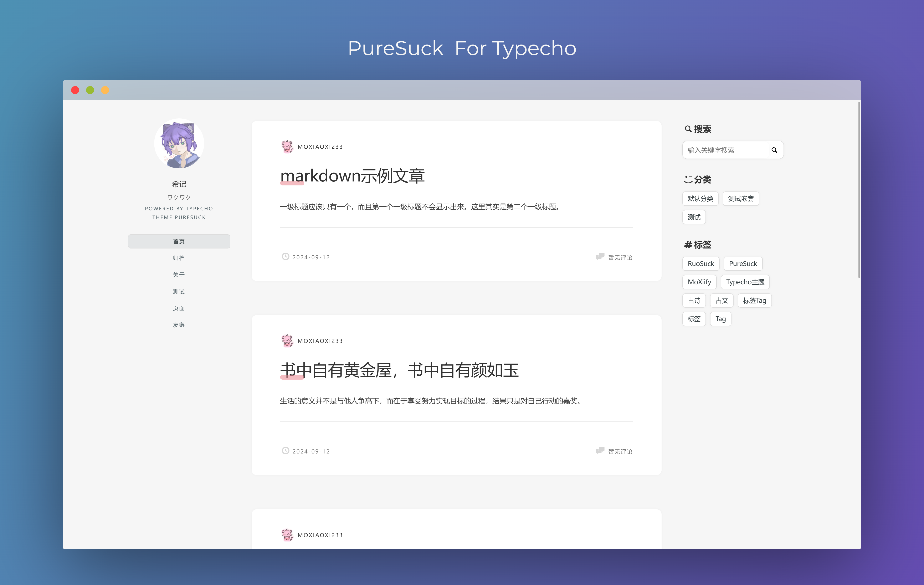Click the clock icon on markdown示例文章 post

(286, 257)
